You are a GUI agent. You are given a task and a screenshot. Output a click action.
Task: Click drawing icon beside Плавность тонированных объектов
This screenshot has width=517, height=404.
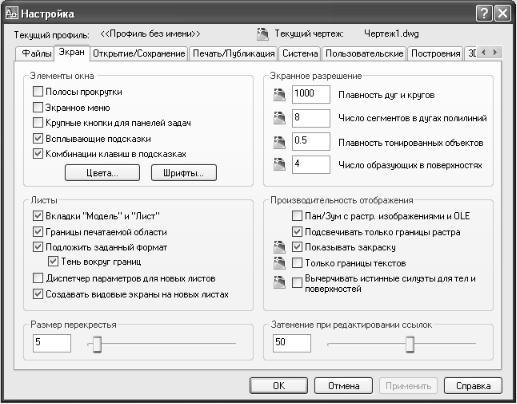tap(279, 142)
